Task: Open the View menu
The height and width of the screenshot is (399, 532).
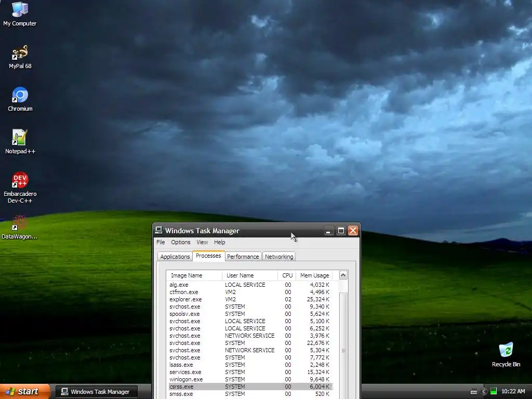Action: [202, 242]
